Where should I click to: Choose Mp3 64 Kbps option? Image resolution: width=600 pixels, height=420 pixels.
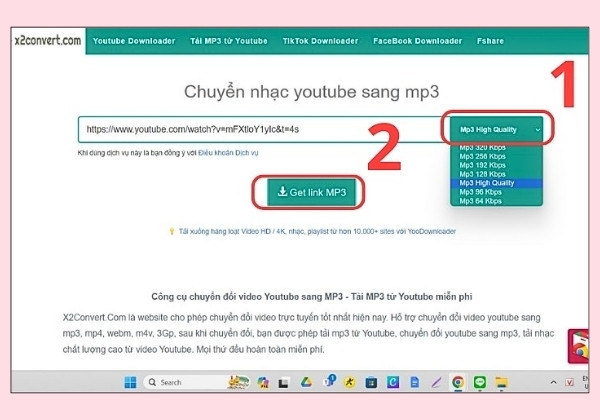pos(497,200)
